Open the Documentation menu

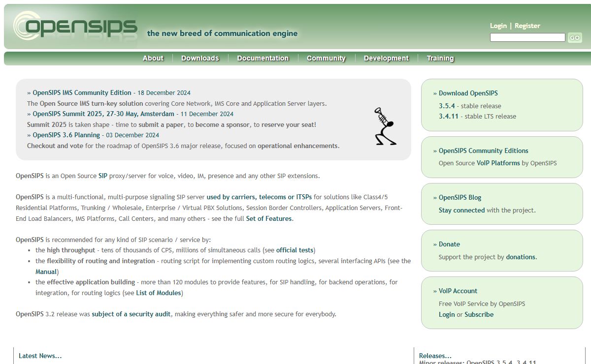[x=263, y=58]
